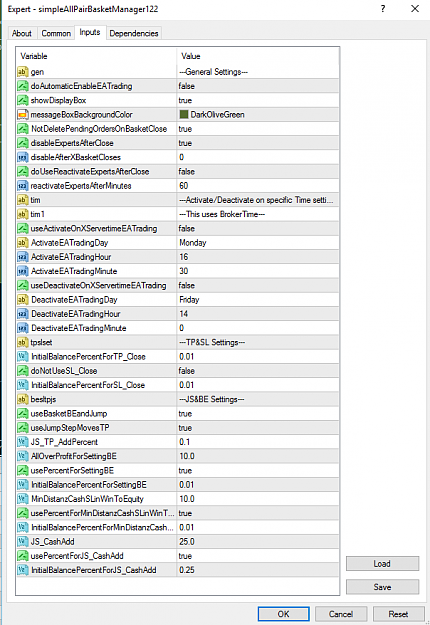Edit the value of doUseReactivateExpertsAfterClose

click(258, 171)
